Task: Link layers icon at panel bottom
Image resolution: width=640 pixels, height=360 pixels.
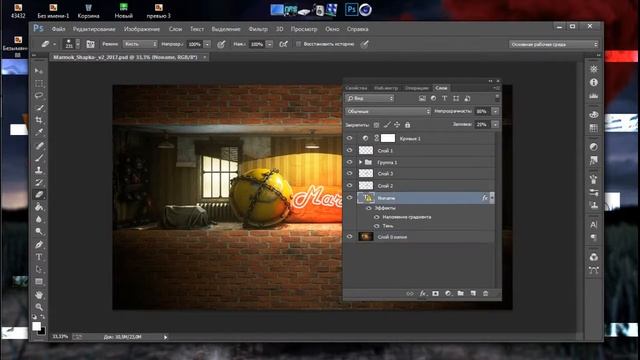Action: pos(410,293)
